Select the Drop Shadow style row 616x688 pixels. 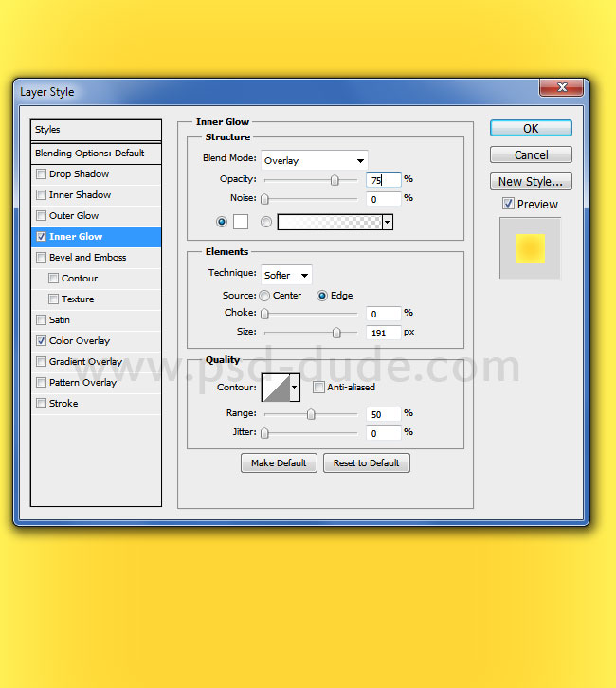(x=96, y=173)
